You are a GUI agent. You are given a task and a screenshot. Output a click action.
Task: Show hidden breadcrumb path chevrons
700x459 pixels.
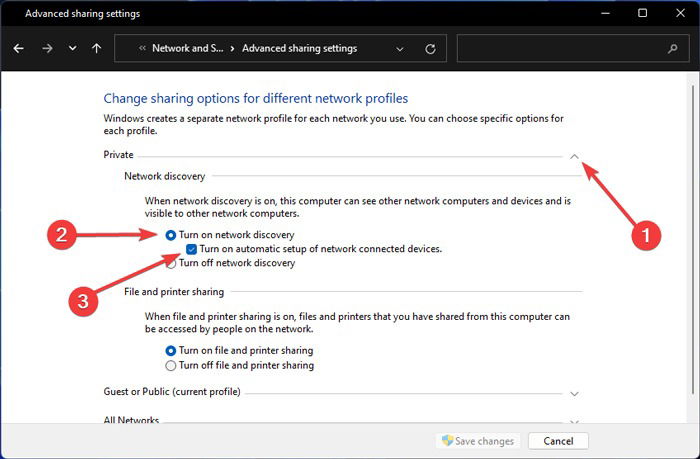[142, 48]
